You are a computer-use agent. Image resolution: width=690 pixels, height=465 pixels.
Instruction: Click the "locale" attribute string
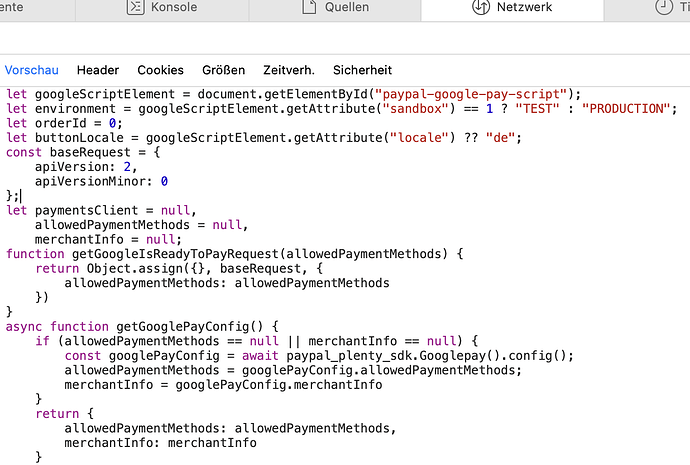tap(419, 138)
